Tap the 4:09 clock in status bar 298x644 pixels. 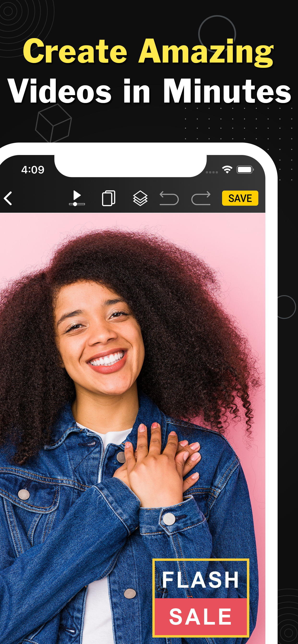tap(33, 170)
